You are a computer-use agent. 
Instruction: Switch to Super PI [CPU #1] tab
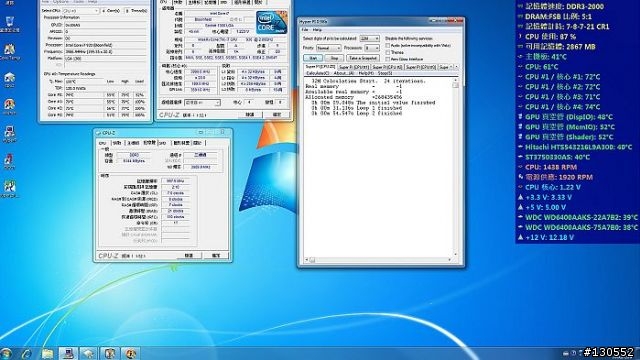[354, 67]
